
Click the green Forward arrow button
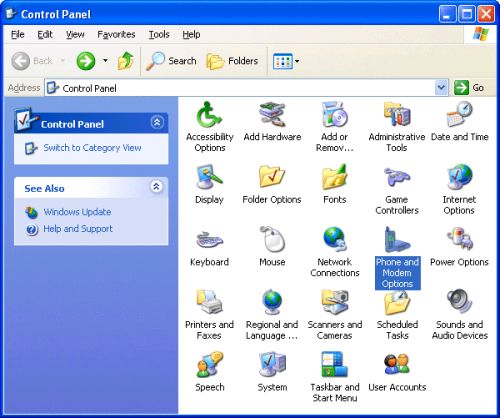click(x=86, y=61)
